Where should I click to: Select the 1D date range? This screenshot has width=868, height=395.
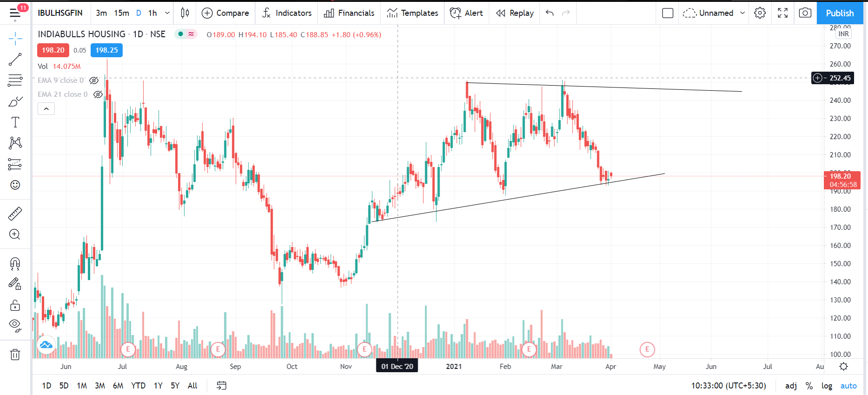click(46, 386)
